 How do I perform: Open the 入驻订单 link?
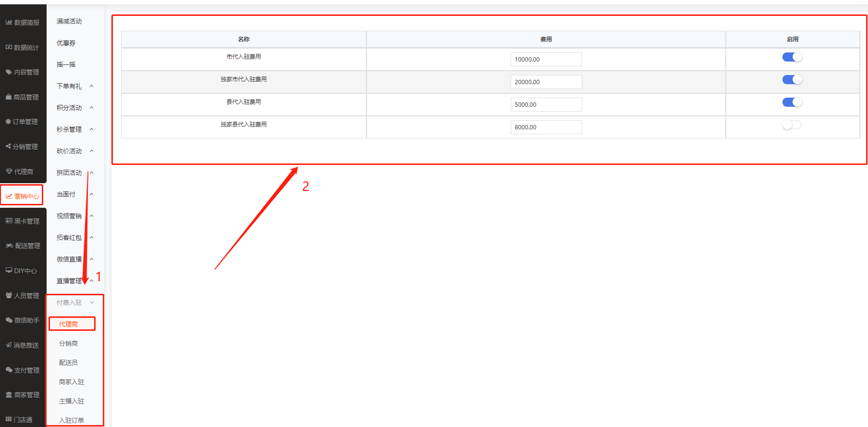[x=71, y=420]
